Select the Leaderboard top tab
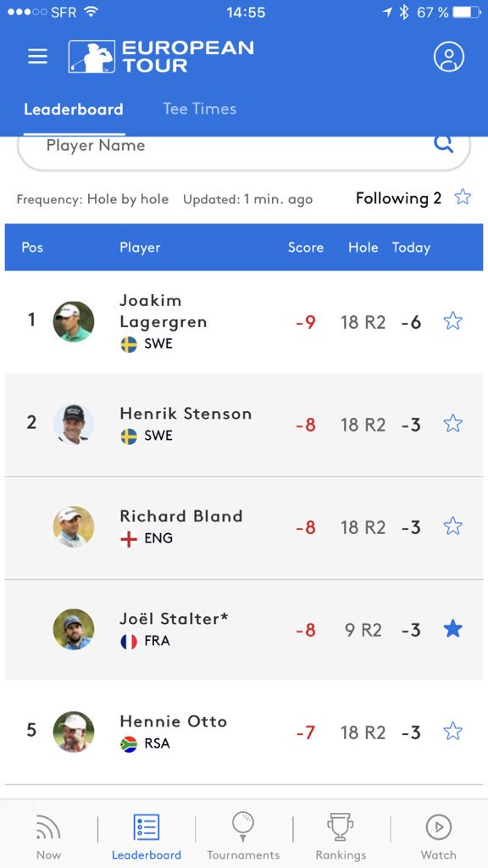 [x=74, y=109]
